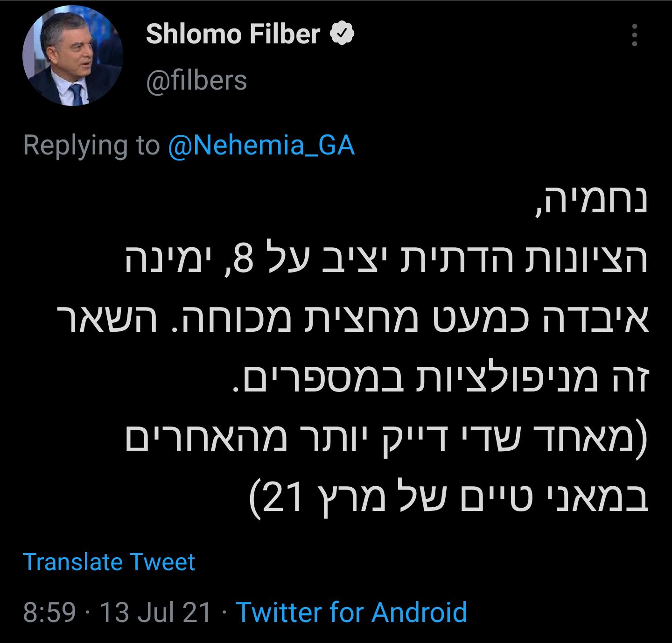Open the @Nehemia_GA mention link
Viewport: 672px width, 643px height.
[x=261, y=145]
